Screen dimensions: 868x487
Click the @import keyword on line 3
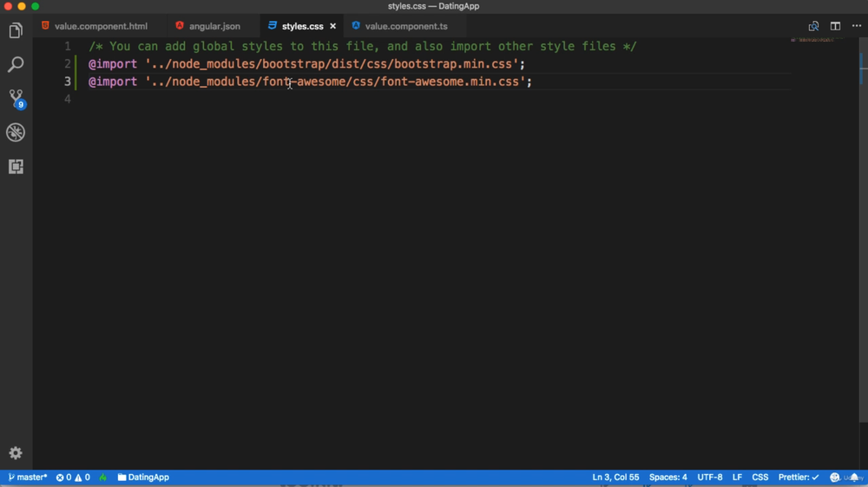pos(112,82)
